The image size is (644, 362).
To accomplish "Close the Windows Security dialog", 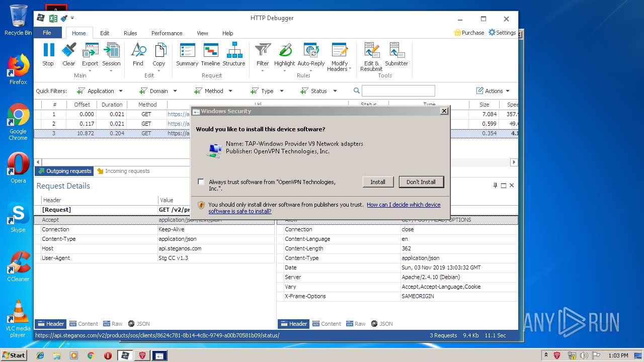I will coord(444,111).
